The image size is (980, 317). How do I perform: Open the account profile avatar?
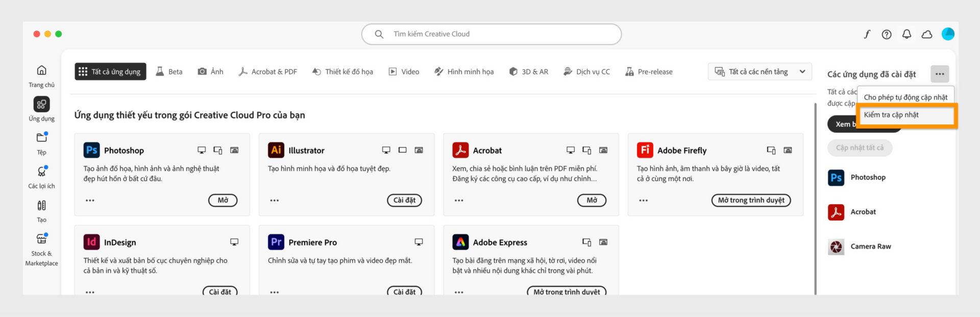click(x=948, y=34)
